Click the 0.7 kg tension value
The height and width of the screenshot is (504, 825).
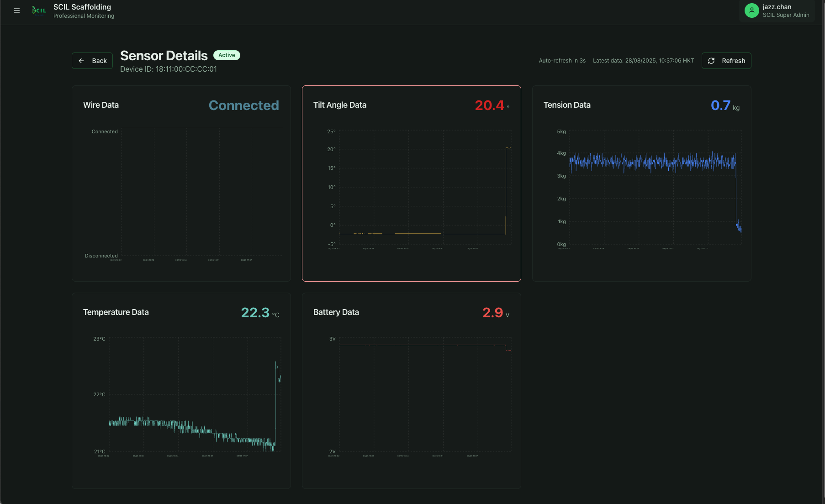[x=720, y=105]
